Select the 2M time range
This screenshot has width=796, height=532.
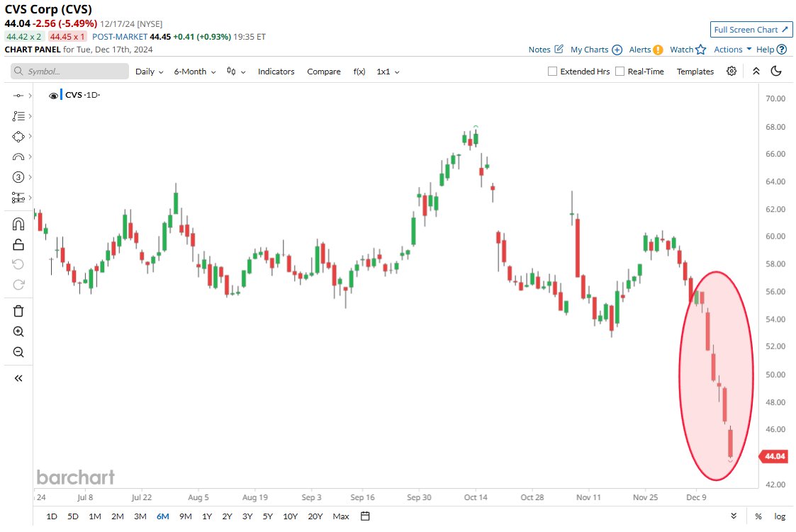(117, 516)
